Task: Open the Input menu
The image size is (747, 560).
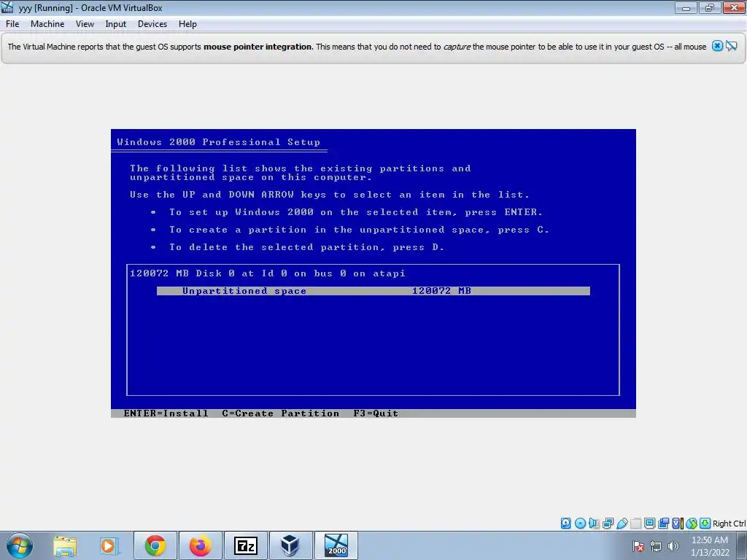Action: (116, 24)
